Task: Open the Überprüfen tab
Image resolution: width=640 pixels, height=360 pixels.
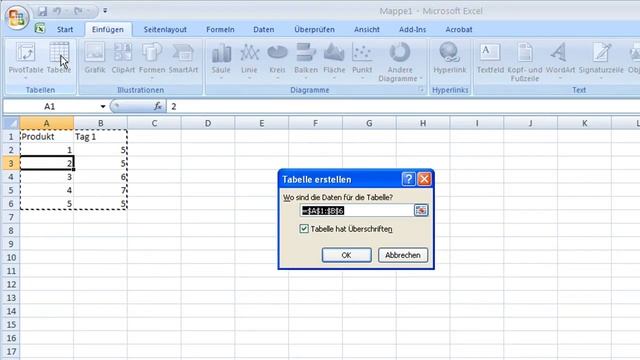Action: [x=314, y=29]
